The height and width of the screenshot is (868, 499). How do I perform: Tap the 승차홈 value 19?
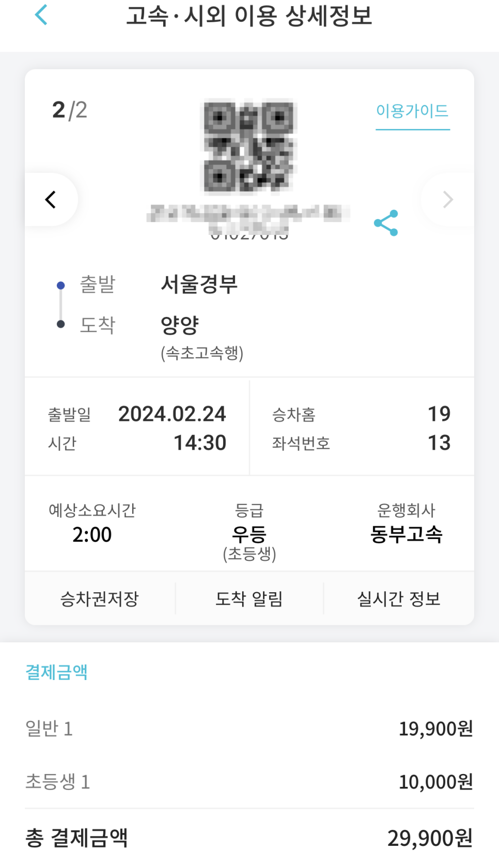(x=439, y=414)
